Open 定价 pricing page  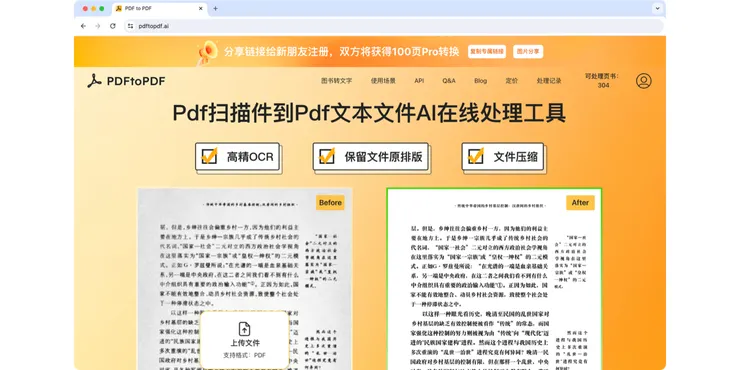[512, 81]
